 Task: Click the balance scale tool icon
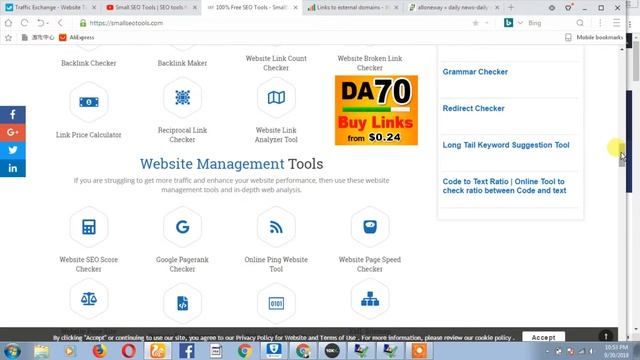pyautogui.click(x=89, y=299)
